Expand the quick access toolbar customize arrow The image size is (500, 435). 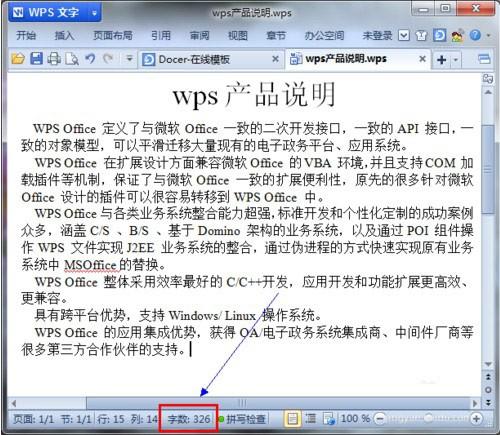(x=129, y=59)
